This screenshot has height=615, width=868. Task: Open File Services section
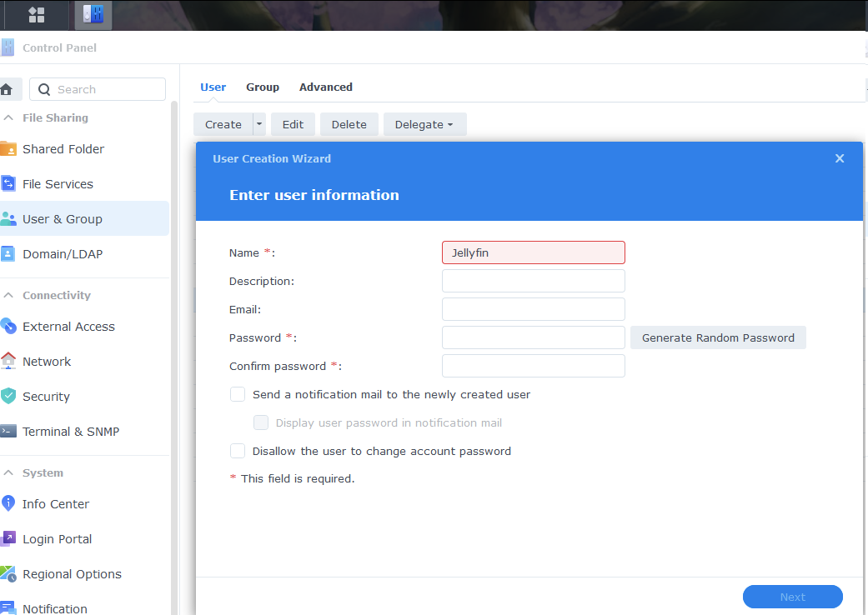click(x=58, y=184)
